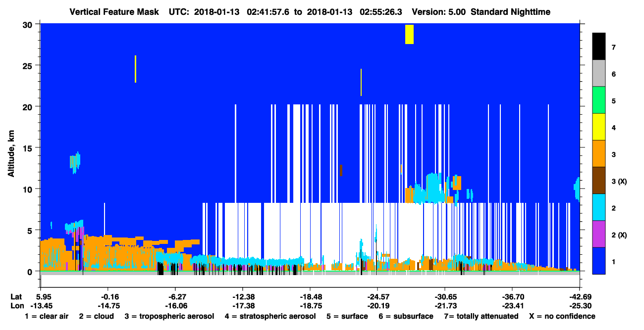Click the "X = no confidence" legend text
Screen dimensions: 644x330
coord(562,316)
